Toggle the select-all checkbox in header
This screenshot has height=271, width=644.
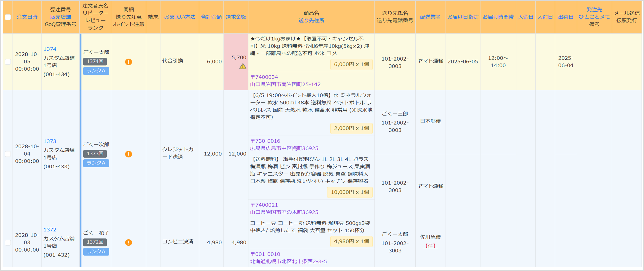click(8, 17)
